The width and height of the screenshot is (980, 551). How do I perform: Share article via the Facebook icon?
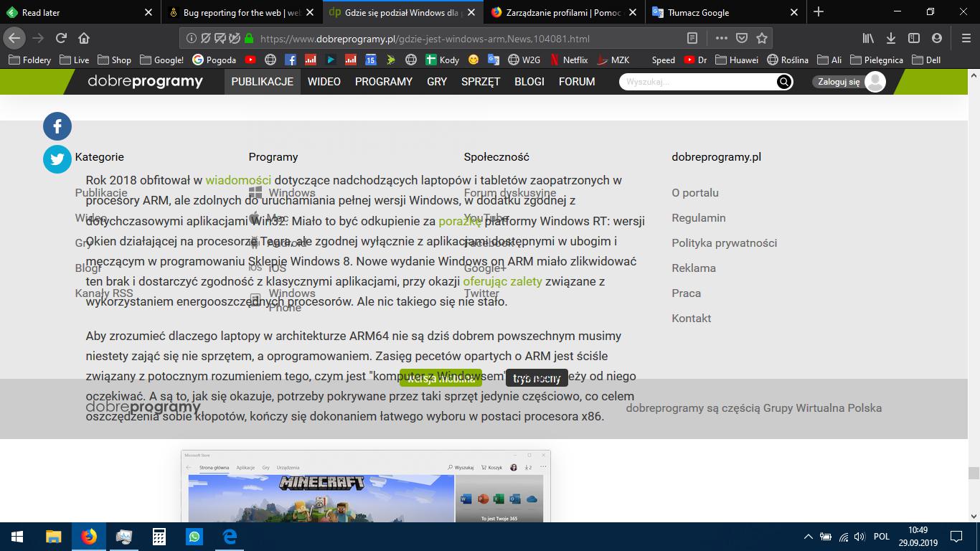pyautogui.click(x=57, y=126)
